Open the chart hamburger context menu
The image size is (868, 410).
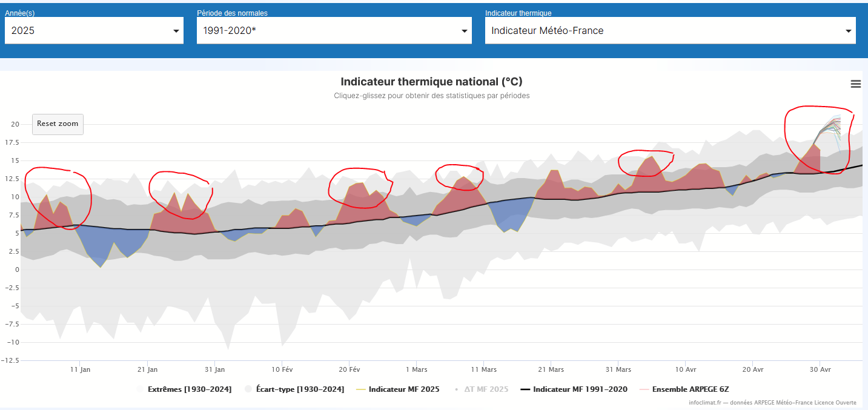(855, 84)
